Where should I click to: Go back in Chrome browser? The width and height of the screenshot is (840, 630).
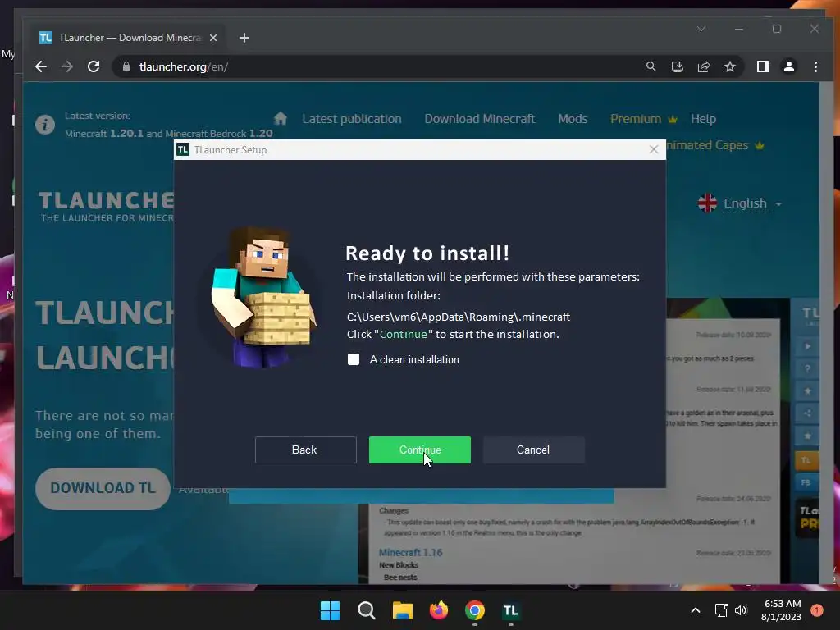click(x=41, y=66)
